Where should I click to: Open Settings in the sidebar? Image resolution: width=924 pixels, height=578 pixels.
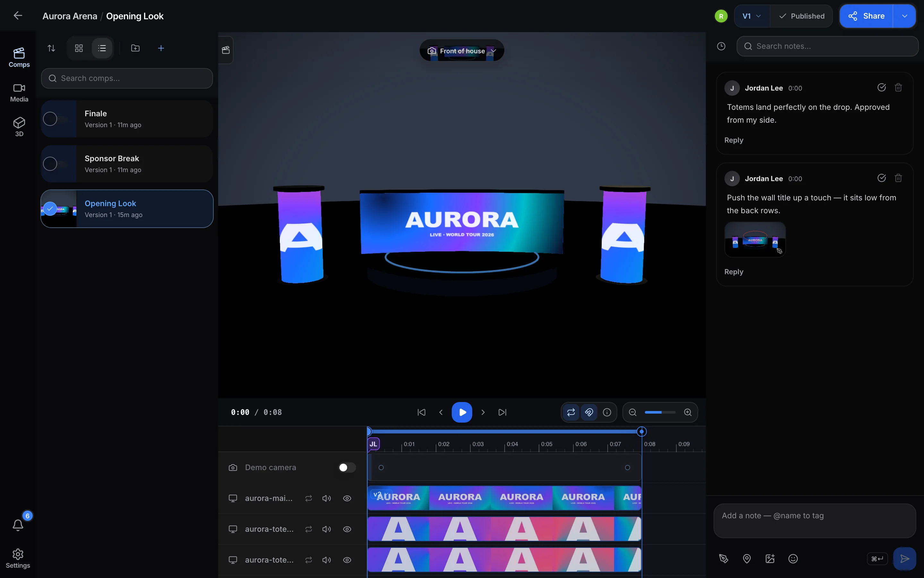18,558
